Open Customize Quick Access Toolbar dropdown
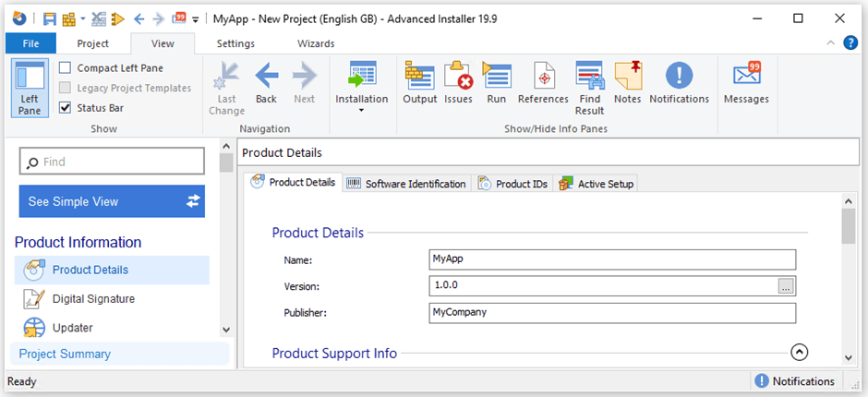This screenshot has width=868, height=397. point(196,20)
